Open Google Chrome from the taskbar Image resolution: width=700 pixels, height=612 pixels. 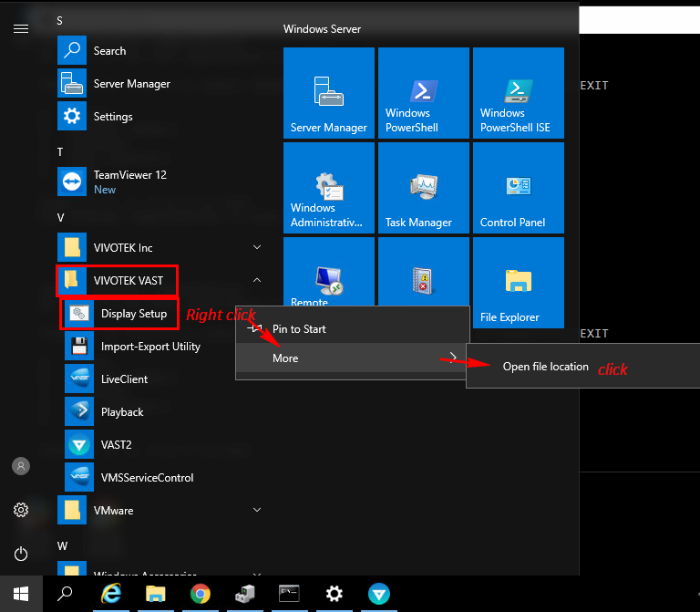tap(201, 594)
